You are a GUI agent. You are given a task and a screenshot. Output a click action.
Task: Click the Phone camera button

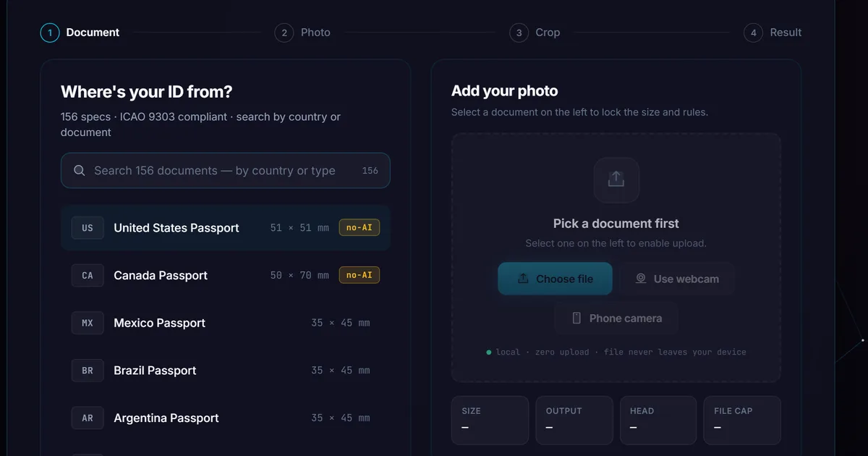(x=617, y=318)
